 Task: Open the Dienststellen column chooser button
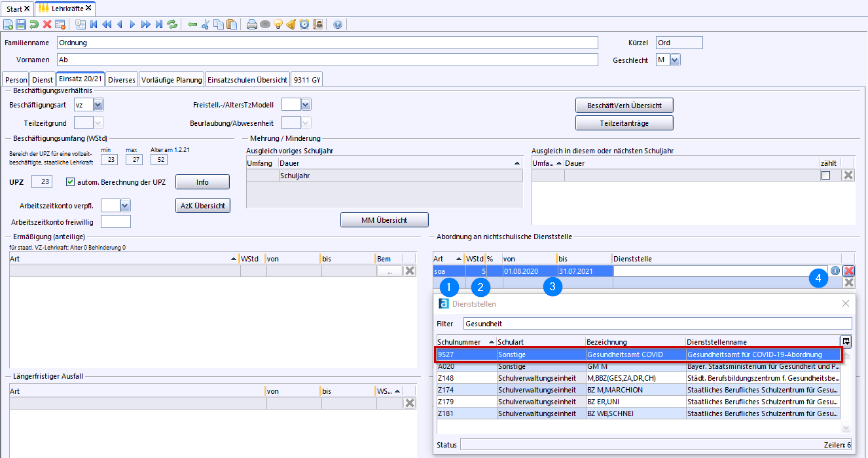(846, 341)
